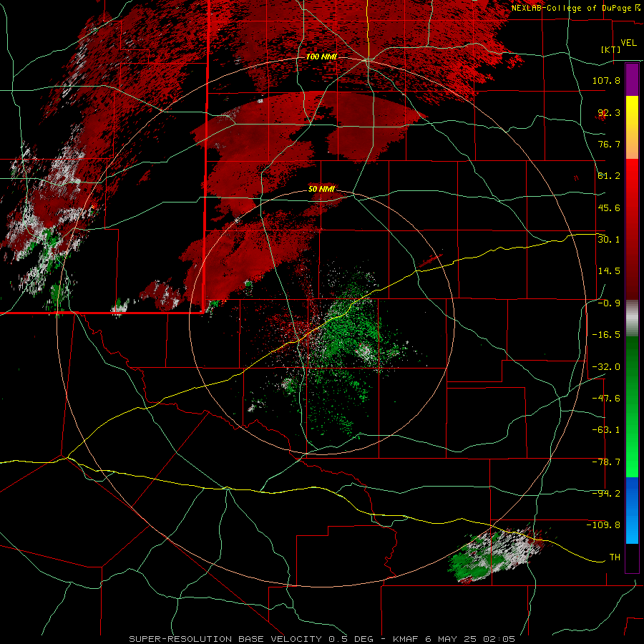Click the 107.8 value on velocity scale

click(606, 80)
